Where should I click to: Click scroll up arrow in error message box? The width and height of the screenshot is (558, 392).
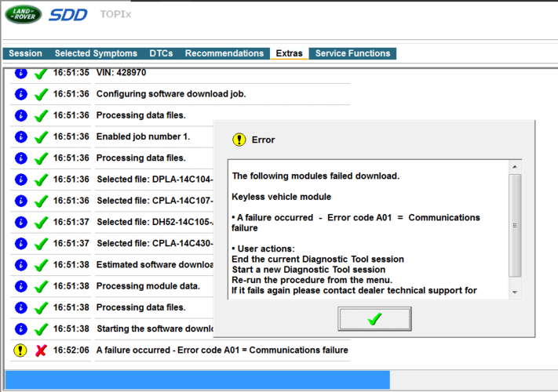[515, 167]
